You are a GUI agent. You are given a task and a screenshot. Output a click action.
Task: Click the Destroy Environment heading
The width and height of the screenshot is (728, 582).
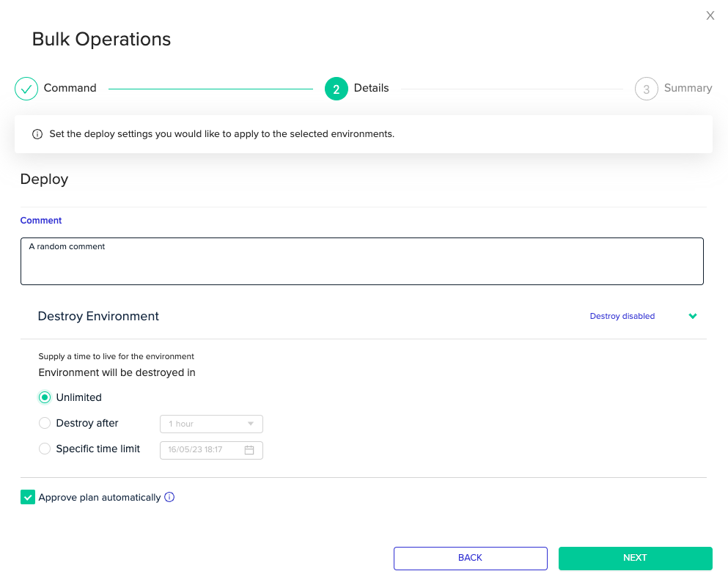(x=98, y=316)
